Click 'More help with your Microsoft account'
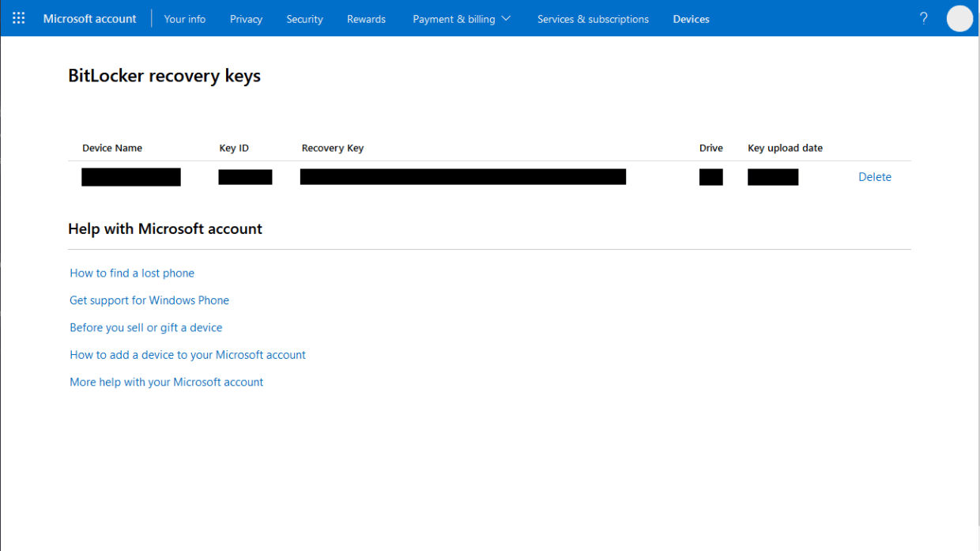Screen dimensions: 980x551 pos(166,382)
